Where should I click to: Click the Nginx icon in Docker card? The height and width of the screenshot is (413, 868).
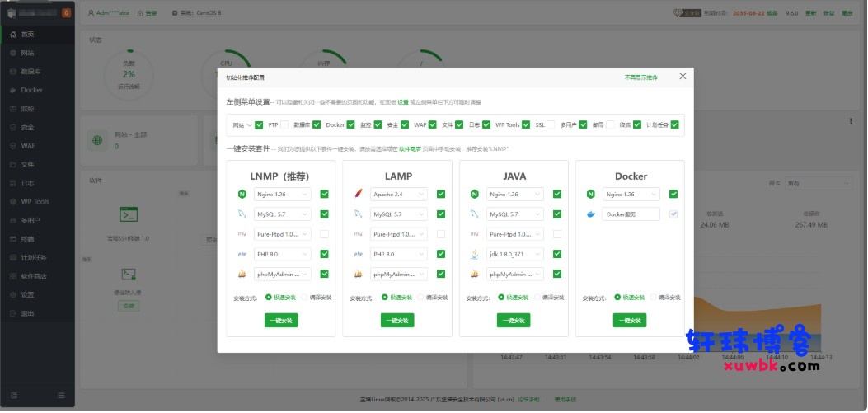tap(591, 195)
